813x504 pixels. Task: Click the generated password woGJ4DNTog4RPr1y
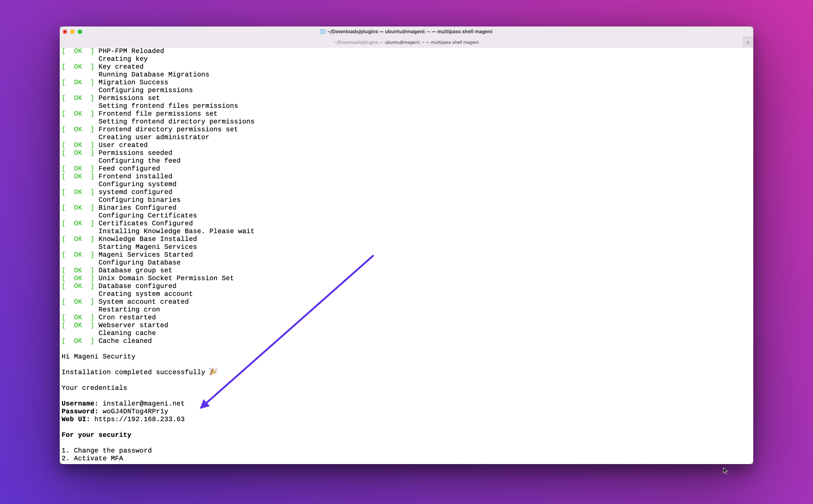pos(135,411)
